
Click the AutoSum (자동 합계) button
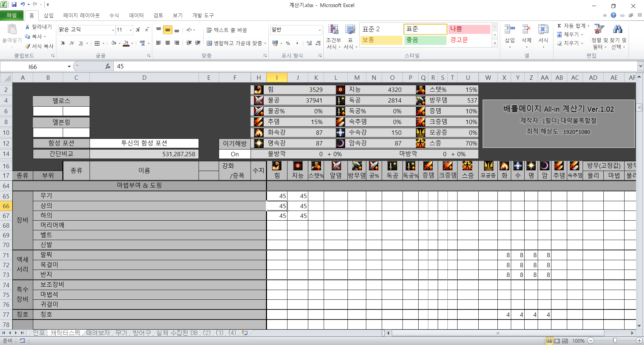click(x=571, y=26)
